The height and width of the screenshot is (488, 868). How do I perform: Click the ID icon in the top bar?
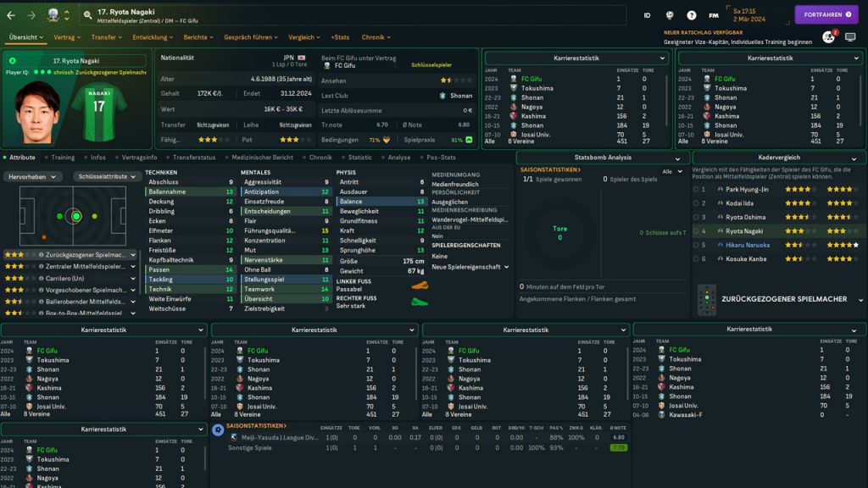point(648,15)
